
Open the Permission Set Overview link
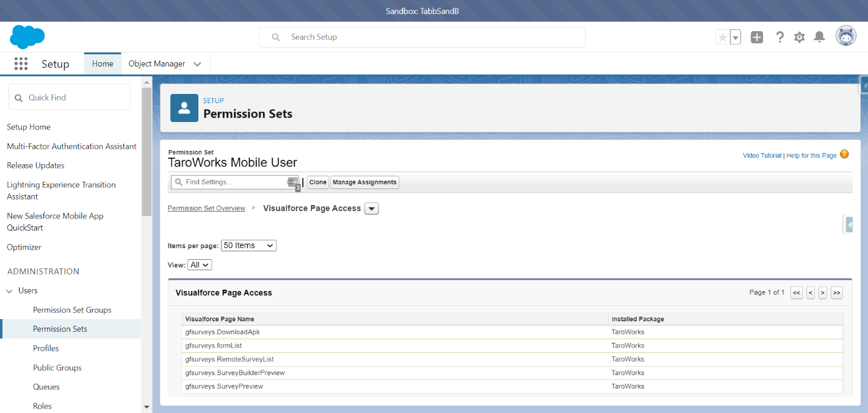pyautogui.click(x=206, y=209)
